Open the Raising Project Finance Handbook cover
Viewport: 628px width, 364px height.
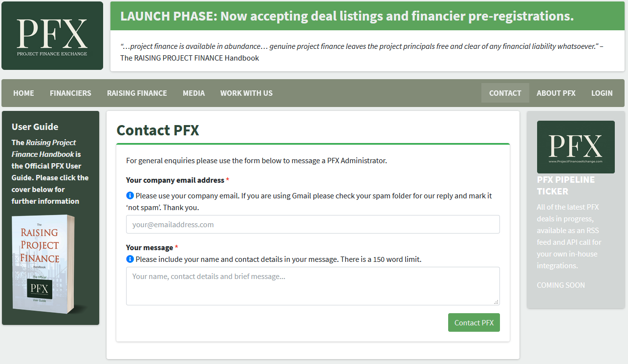(44, 264)
